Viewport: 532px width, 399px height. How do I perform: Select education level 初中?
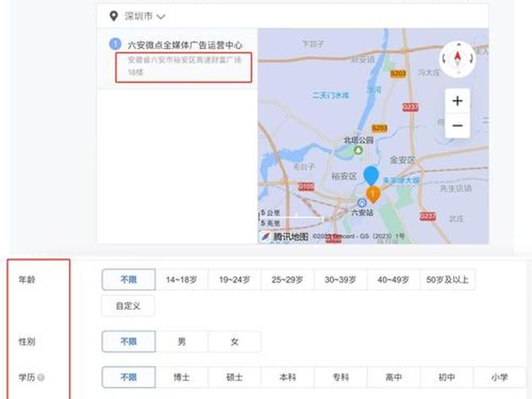[x=446, y=377]
